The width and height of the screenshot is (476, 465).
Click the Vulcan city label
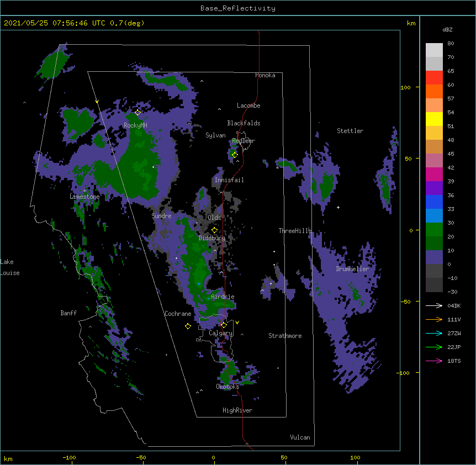300,437
